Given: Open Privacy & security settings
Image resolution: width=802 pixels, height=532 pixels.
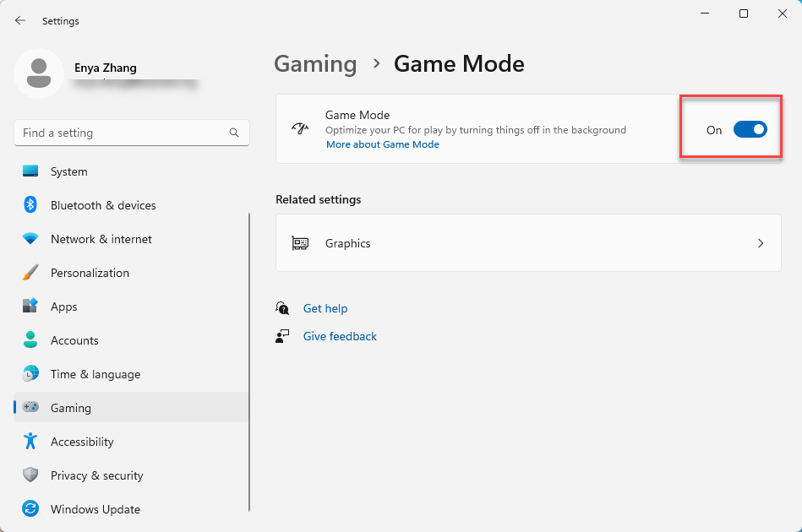Looking at the screenshot, I should coord(96,475).
